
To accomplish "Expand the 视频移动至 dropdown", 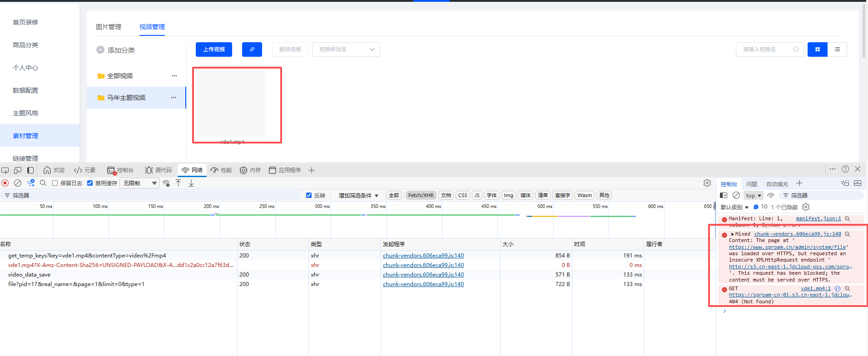I will 346,49.
